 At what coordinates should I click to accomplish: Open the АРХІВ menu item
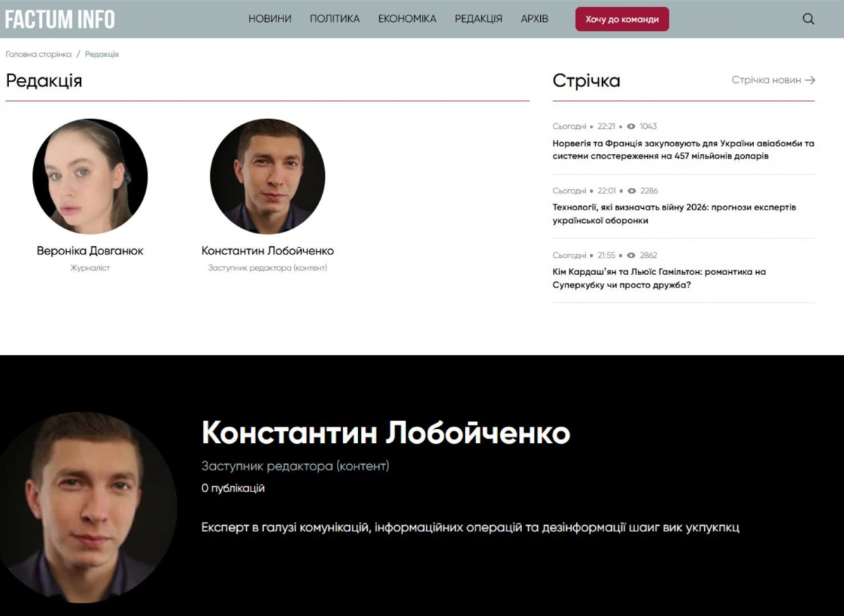[x=535, y=19]
